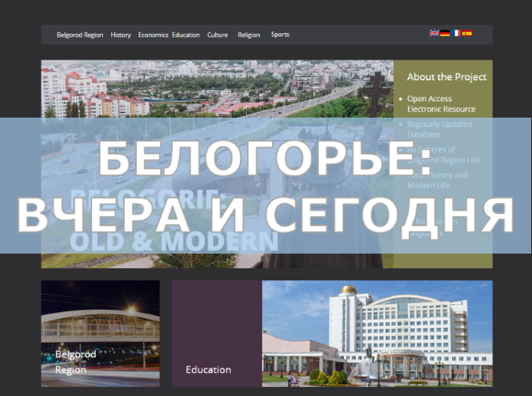This screenshot has height=396, width=532.
Task: Open the Religion menu item
Action: point(249,35)
